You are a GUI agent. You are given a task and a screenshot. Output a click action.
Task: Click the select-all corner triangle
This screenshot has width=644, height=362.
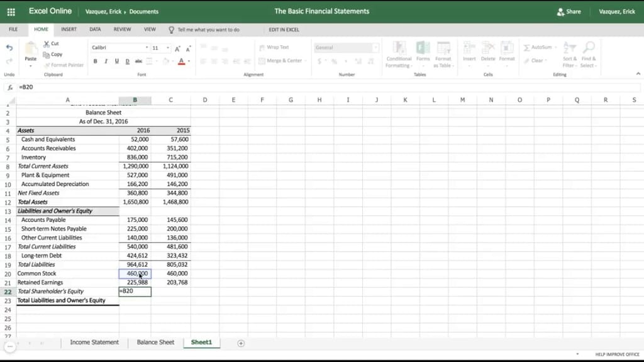pos(11,101)
